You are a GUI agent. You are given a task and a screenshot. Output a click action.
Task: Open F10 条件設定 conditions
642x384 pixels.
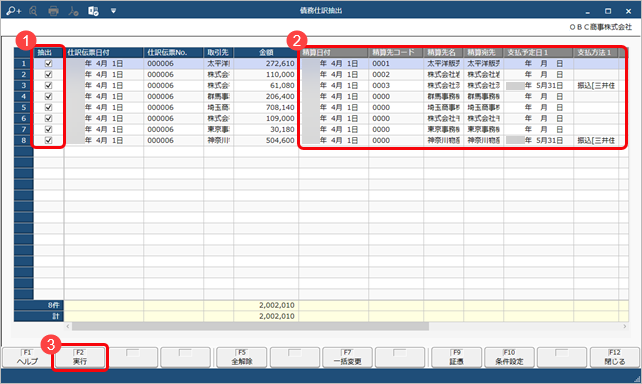coord(509,357)
